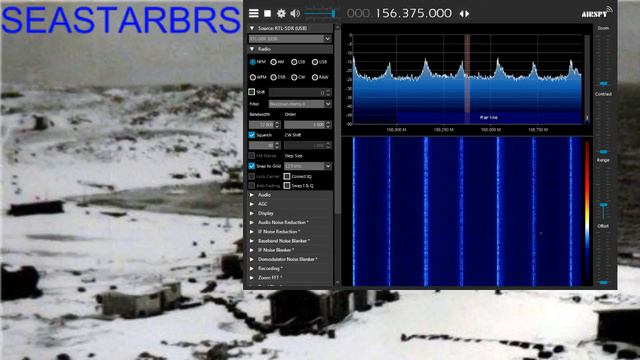Enable the Swap I & Q checkbox
Viewport: 640px width, 360px height.
coord(287,186)
